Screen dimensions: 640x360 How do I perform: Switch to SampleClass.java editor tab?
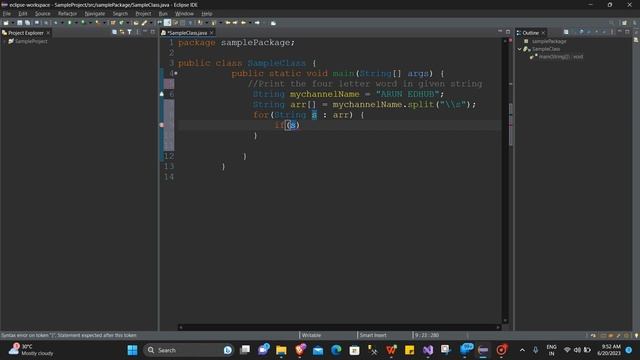(x=187, y=33)
